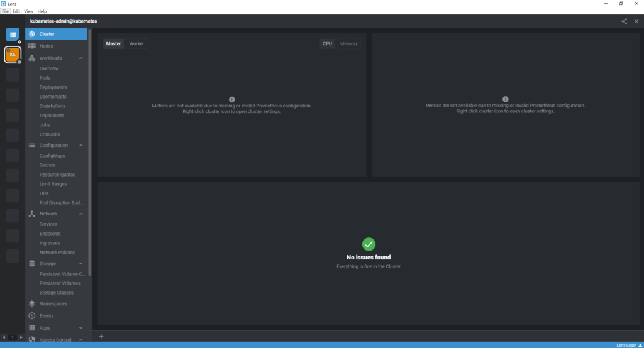Collapse the Access Control section
The height and width of the screenshot is (348, 644).
click(81, 340)
